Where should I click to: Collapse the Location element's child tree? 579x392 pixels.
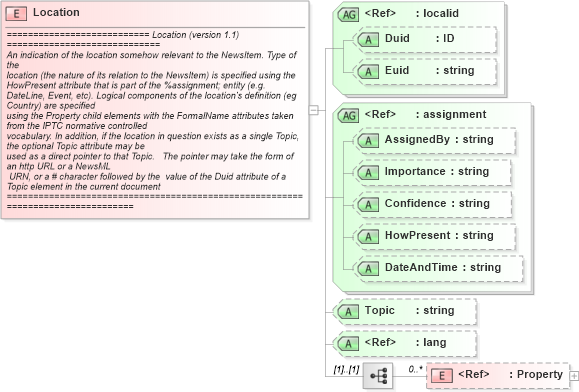(x=314, y=110)
